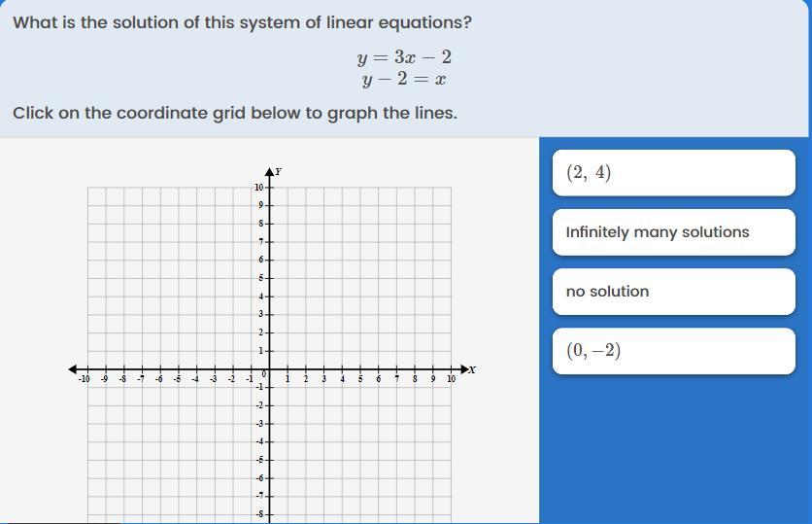Click the left arrowhead of the x-axis

pyautogui.click(x=74, y=369)
